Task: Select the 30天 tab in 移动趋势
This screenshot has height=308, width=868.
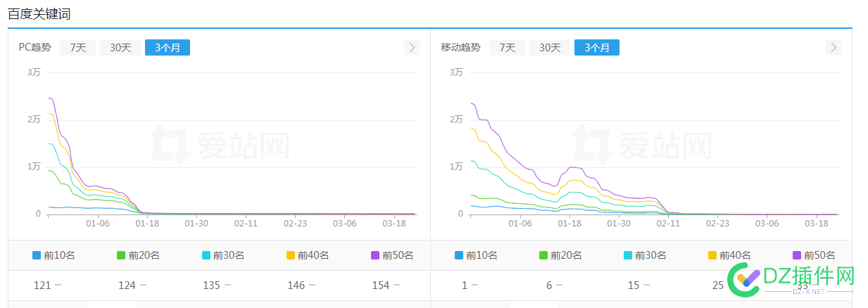Action: 550,47
